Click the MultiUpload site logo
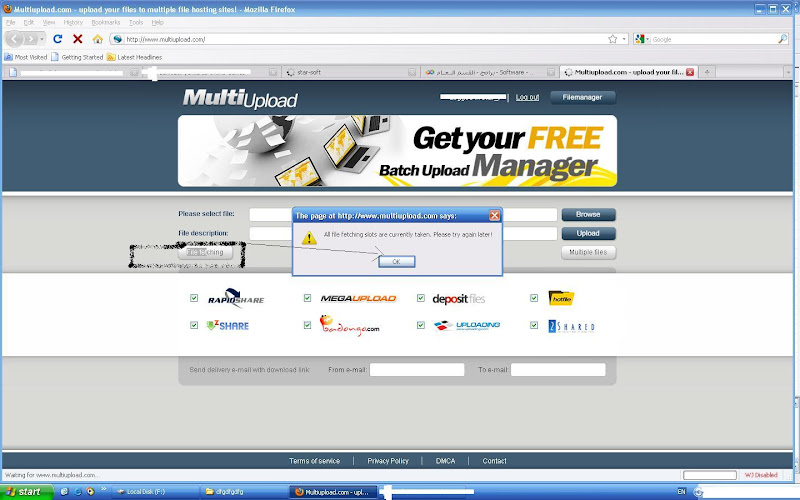The height and width of the screenshot is (500, 800). [x=240, y=98]
